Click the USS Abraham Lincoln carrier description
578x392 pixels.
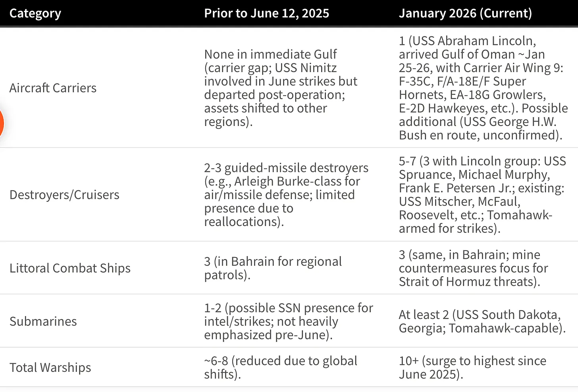point(484,88)
